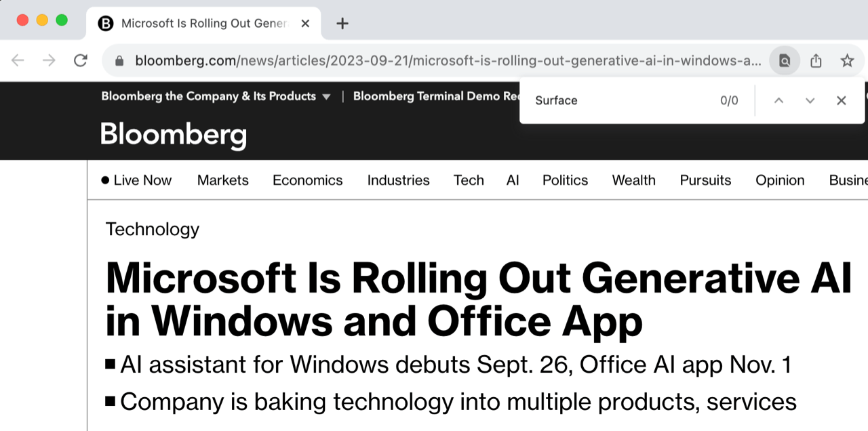This screenshot has width=868, height=431.
Task: Open the AI navigation section
Action: (513, 180)
